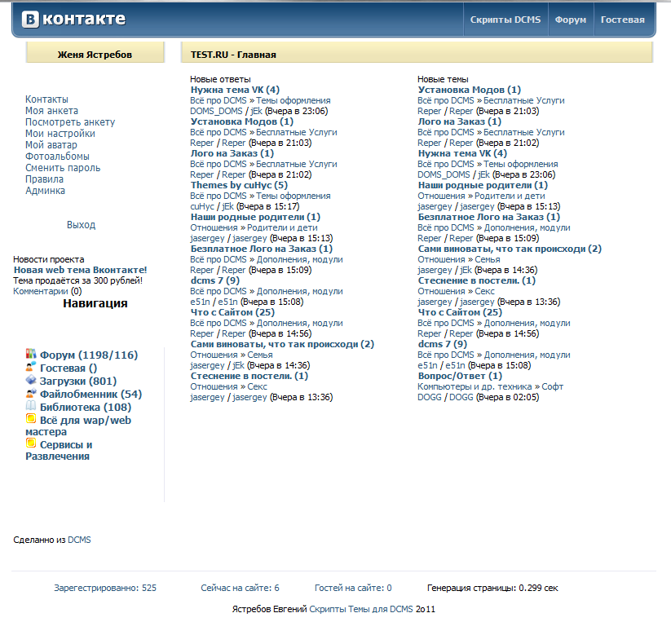Open the Контакты sidebar link
671x644 pixels.
pos(46,99)
